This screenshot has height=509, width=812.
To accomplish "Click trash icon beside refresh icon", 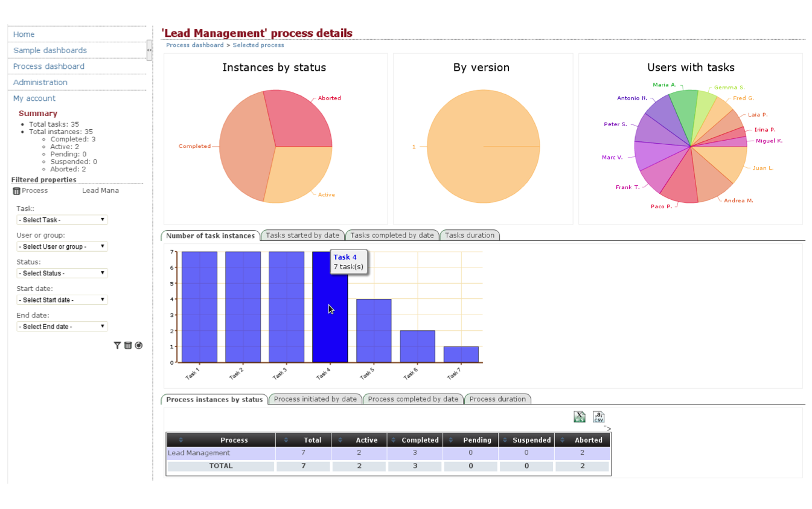I will point(128,345).
